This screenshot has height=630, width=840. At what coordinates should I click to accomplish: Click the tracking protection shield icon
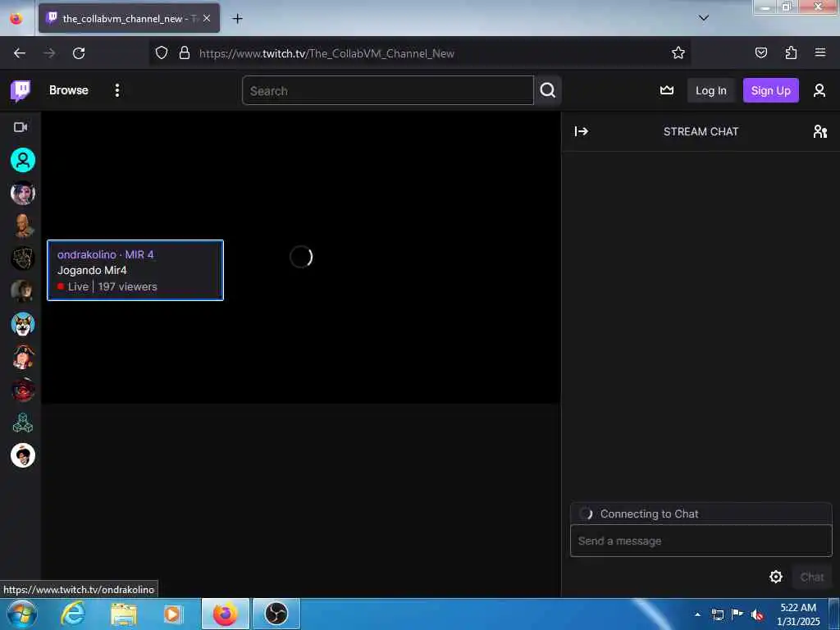[x=162, y=52]
